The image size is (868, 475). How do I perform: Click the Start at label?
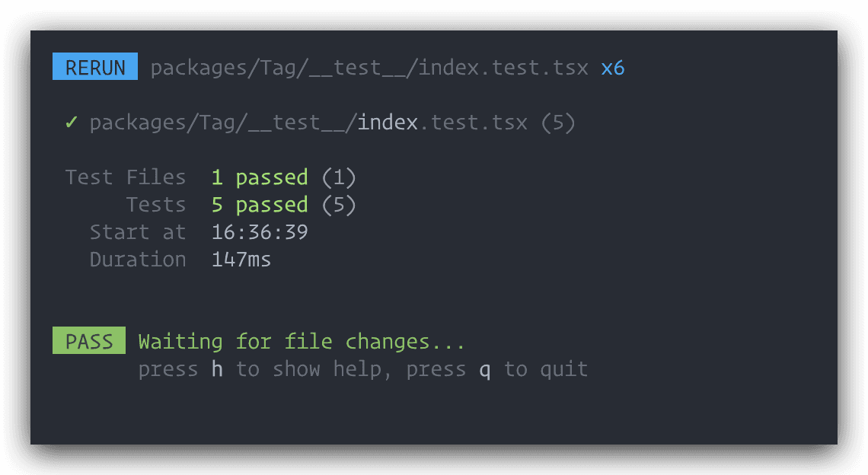(x=138, y=232)
